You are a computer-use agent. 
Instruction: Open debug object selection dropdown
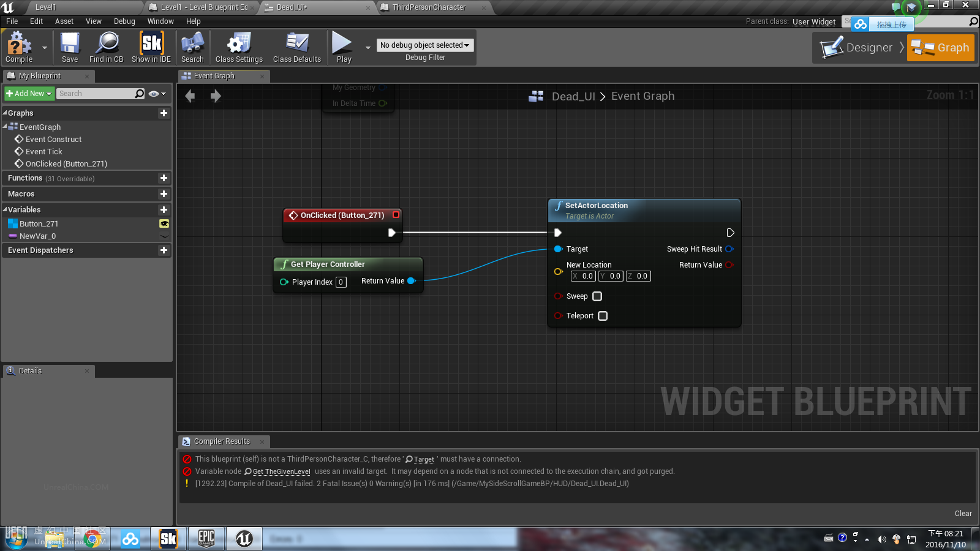tap(424, 45)
